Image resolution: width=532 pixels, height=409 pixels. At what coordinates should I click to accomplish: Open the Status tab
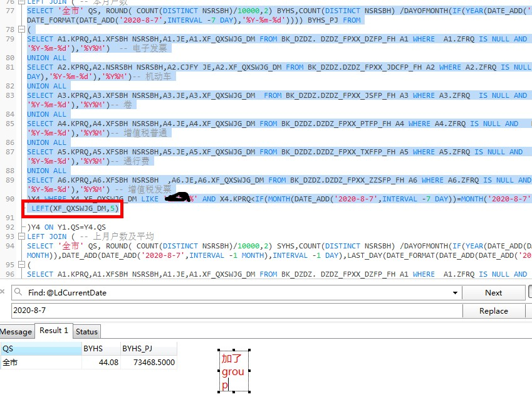coord(86,331)
